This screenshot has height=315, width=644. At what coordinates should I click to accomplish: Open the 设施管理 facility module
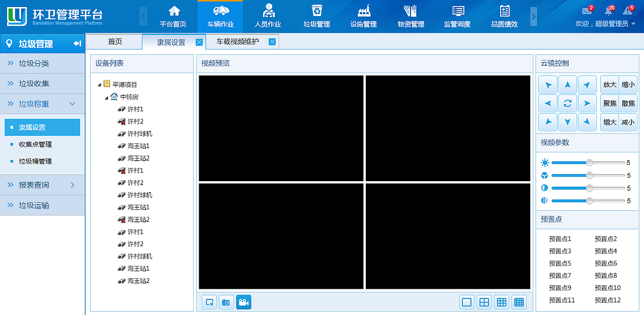(x=363, y=17)
